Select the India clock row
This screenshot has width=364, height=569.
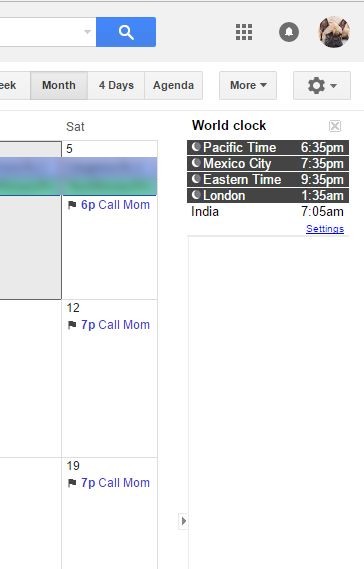point(268,212)
